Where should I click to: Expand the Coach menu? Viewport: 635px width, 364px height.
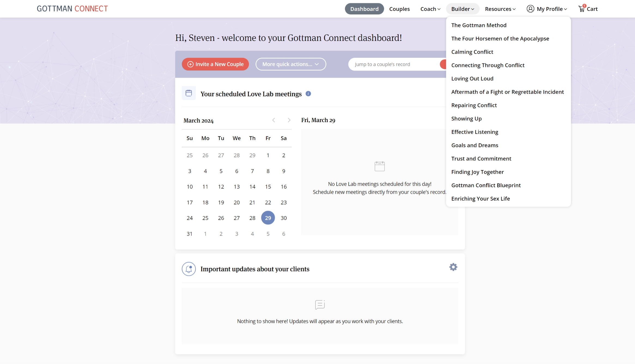[430, 9]
